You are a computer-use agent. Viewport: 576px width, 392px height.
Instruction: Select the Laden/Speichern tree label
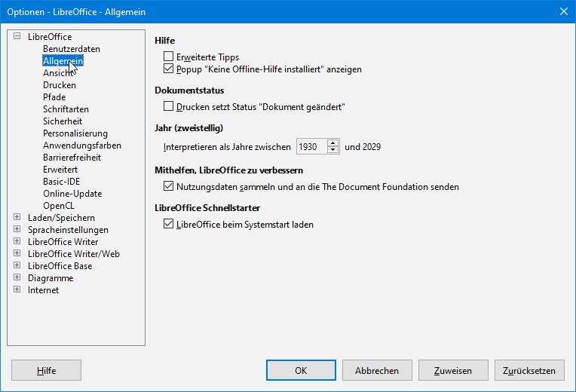61,218
